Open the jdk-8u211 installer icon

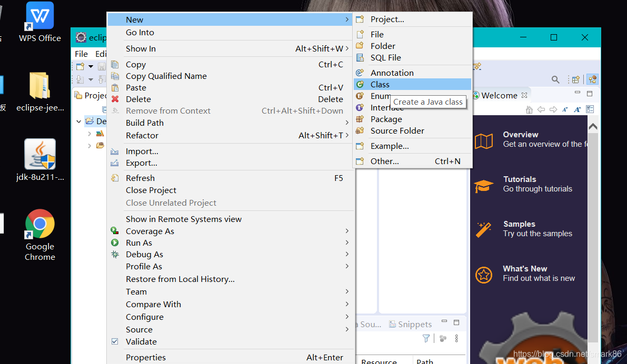(x=40, y=160)
